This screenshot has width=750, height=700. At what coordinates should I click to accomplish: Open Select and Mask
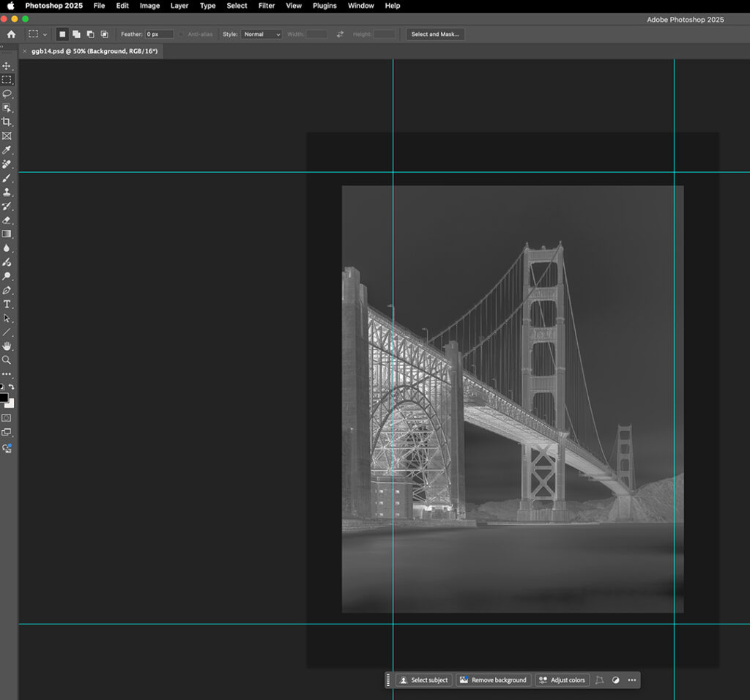pyautogui.click(x=435, y=34)
